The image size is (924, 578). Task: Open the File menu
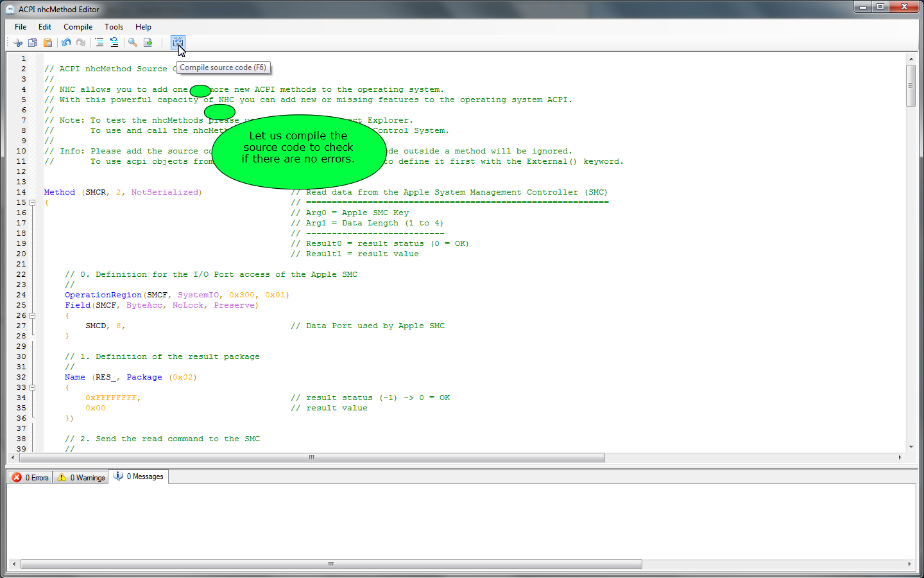click(21, 27)
